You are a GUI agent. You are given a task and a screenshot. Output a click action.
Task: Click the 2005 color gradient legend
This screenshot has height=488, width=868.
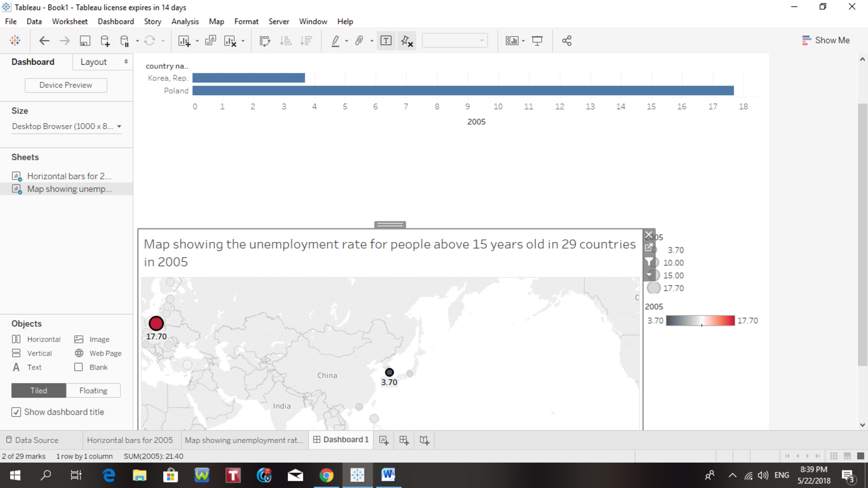(x=700, y=321)
